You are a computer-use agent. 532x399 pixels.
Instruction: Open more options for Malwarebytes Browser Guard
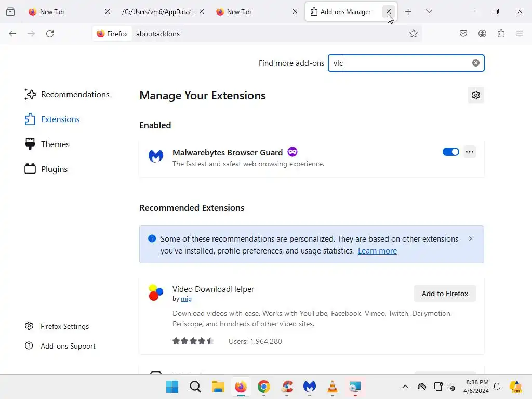[470, 152]
